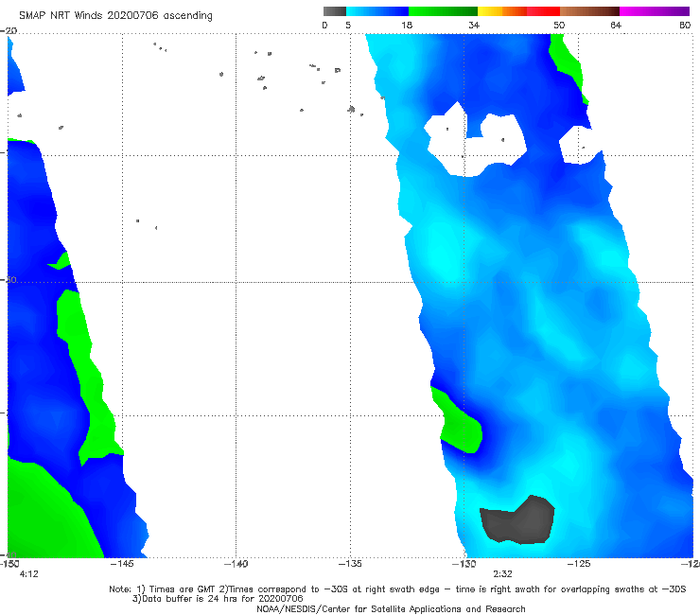Click the green wind patch left of the -130 line
Image resolution: width=700 pixels, height=615 pixels.
tap(459, 422)
